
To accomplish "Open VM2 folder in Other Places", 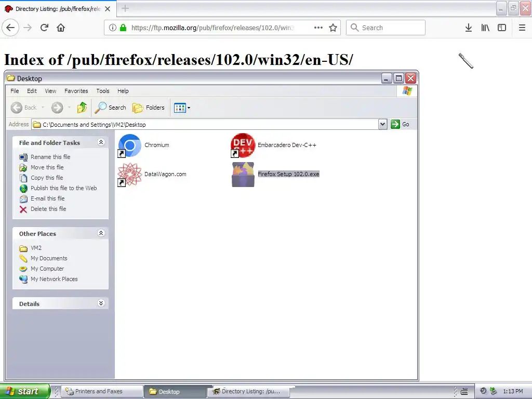I will click(36, 248).
